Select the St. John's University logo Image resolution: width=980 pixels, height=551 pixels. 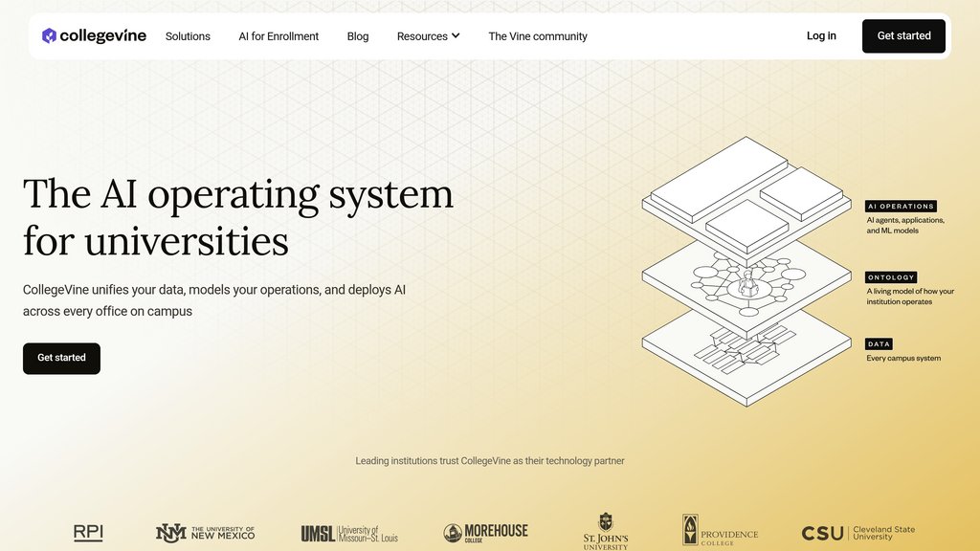click(x=606, y=532)
